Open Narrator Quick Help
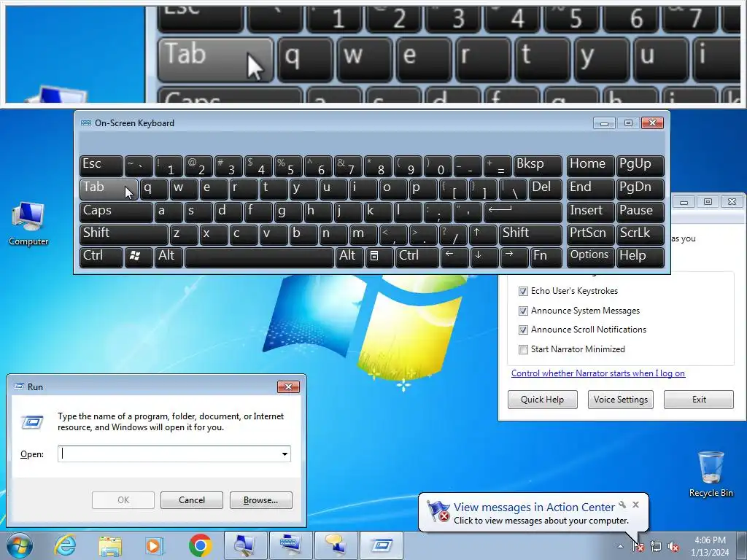 click(x=542, y=400)
